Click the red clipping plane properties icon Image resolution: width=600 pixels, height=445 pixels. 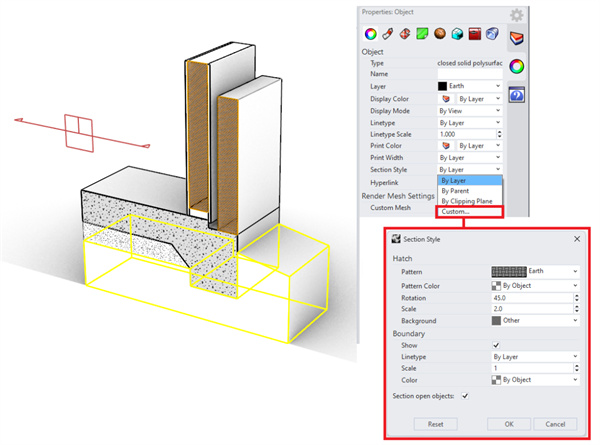click(476, 33)
